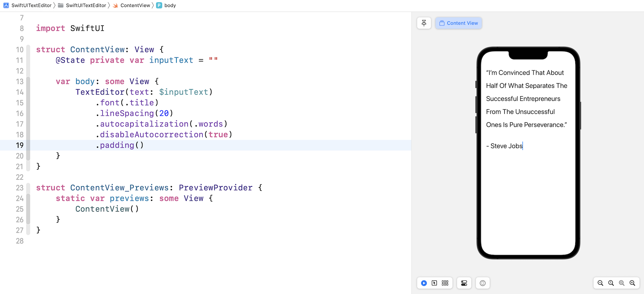
Task: Zoom out the preview canvas
Action: (x=600, y=283)
